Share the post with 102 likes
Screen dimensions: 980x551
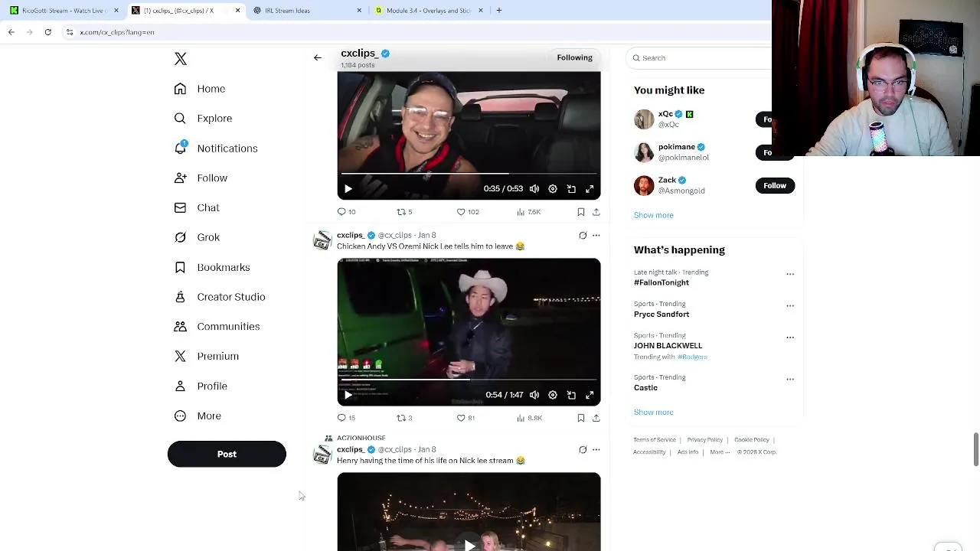(x=596, y=212)
